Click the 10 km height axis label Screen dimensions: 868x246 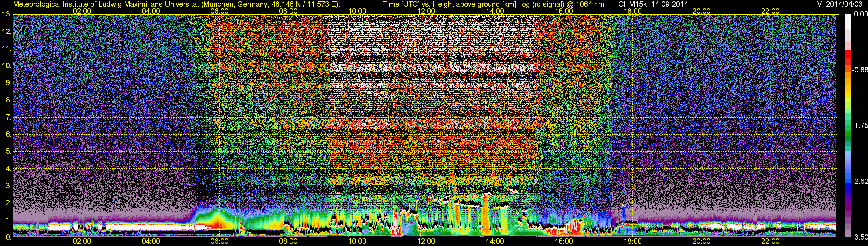(6, 66)
